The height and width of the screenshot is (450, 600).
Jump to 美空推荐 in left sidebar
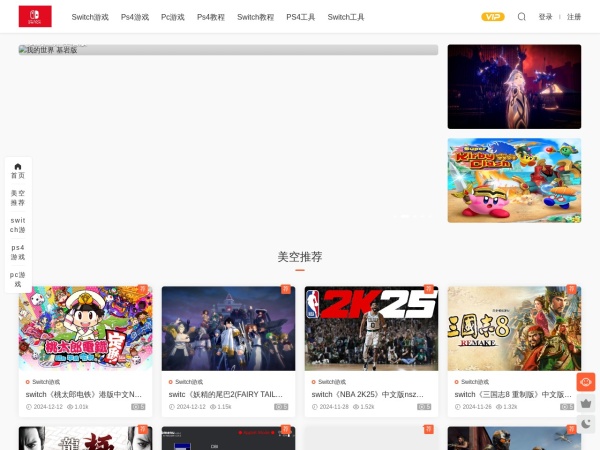[x=18, y=198]
